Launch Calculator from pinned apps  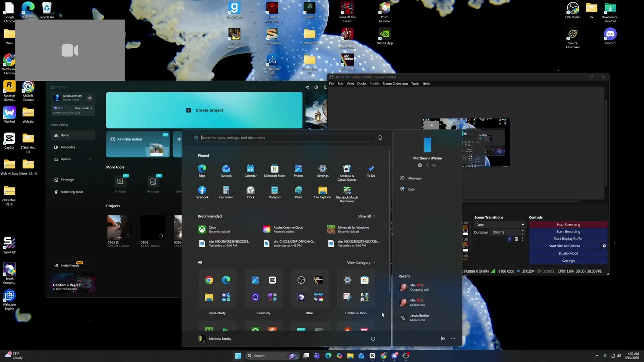pyautogui.click(x=226, y=192)
